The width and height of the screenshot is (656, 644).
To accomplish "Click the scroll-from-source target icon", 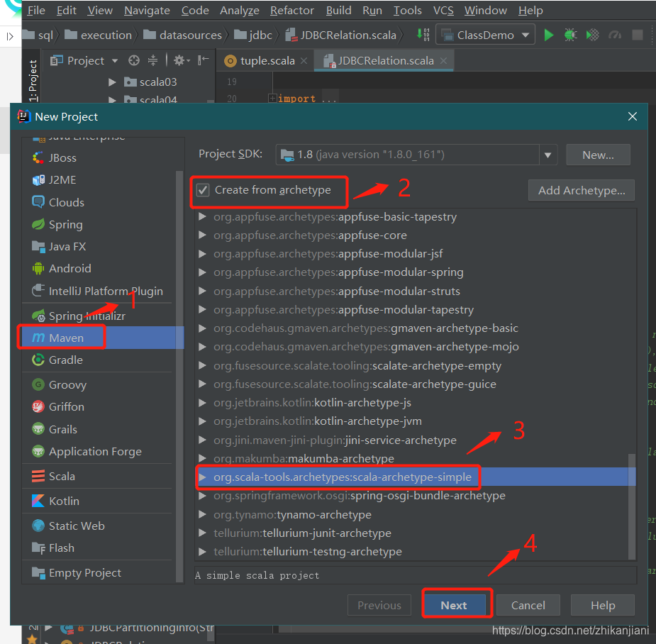I will point(134,61).
